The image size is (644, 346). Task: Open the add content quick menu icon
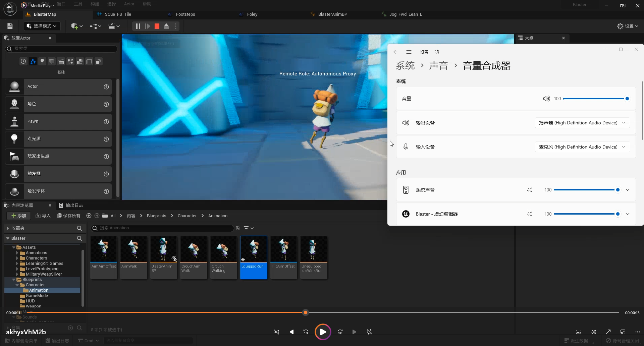(77, 26)
